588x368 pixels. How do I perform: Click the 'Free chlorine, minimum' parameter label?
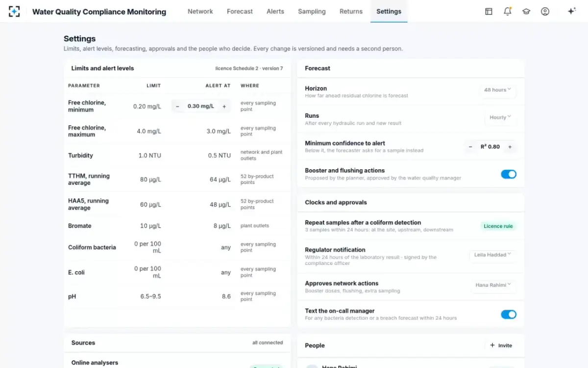(x=87, y=106)
